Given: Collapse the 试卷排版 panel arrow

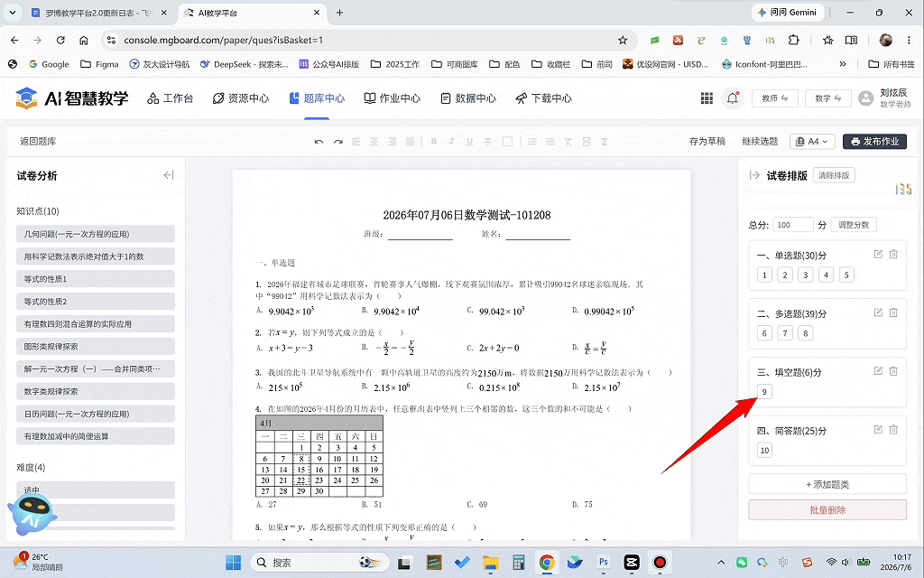Looking at the screenshot, I should (754, 175).
